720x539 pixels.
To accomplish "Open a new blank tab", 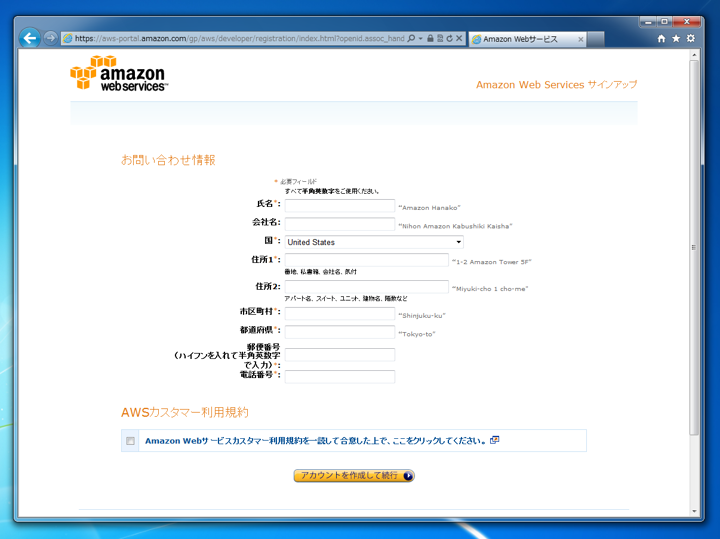I will pyautogui.click(x=596, y=39).
